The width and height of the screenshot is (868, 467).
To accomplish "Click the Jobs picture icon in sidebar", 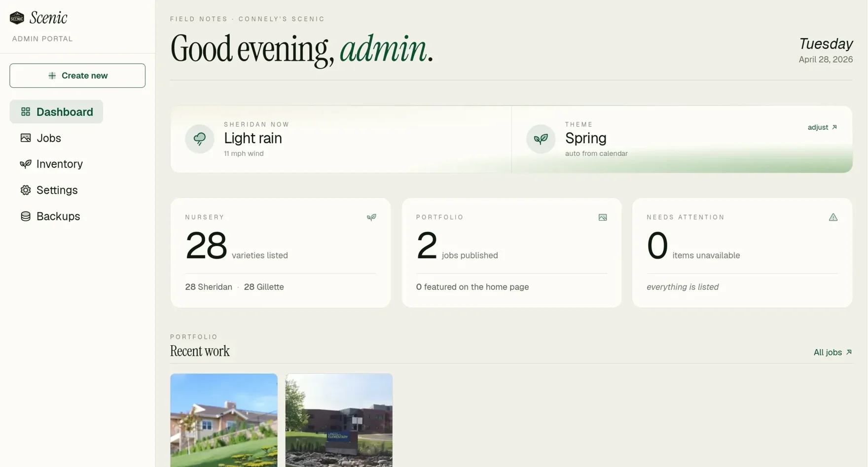I will tap(26, 138).
